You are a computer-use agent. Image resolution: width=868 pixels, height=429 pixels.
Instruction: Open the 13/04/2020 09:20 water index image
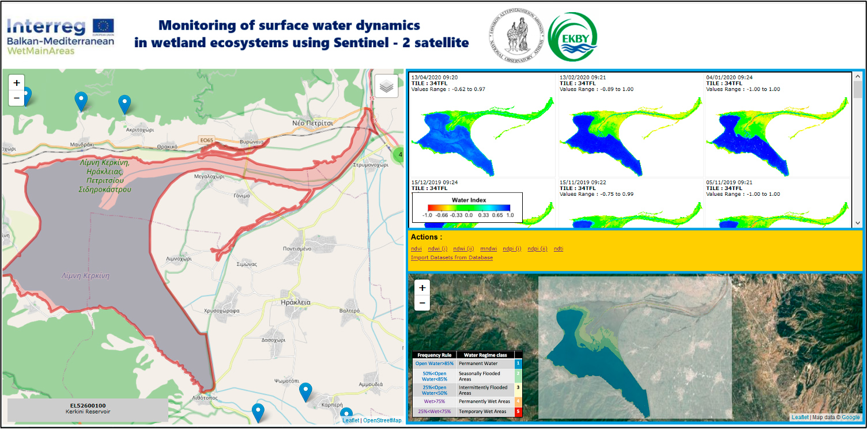click(482, 135)
